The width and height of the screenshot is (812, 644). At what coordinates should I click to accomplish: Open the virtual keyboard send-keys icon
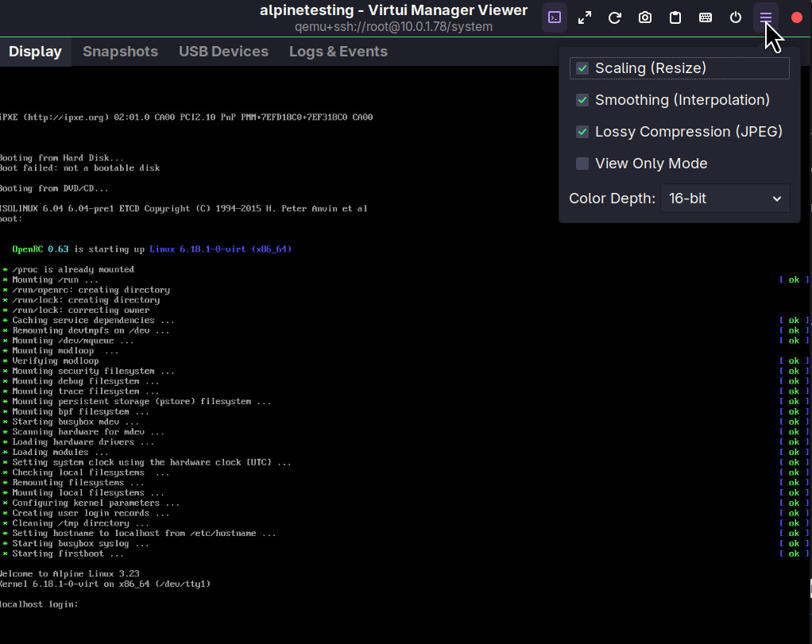(705, 17)
